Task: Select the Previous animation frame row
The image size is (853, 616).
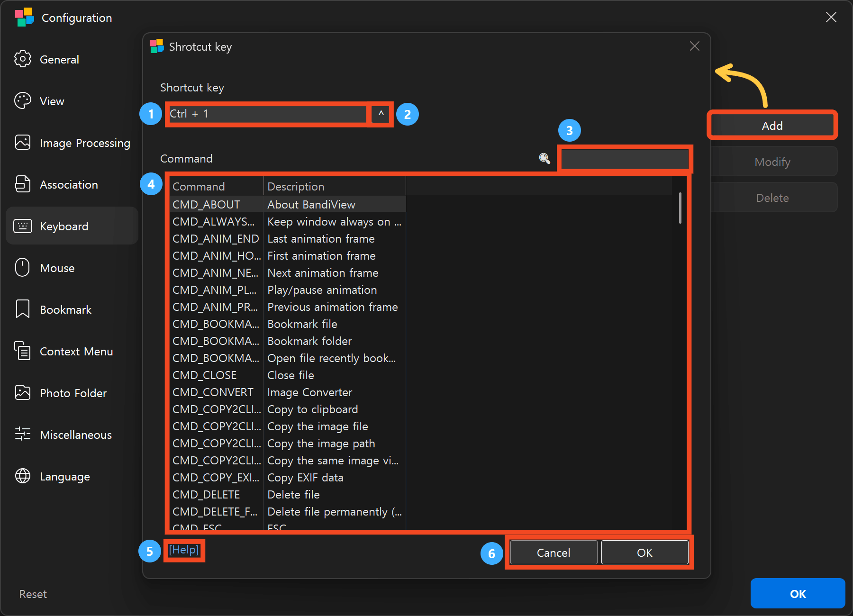Action: 288,307
